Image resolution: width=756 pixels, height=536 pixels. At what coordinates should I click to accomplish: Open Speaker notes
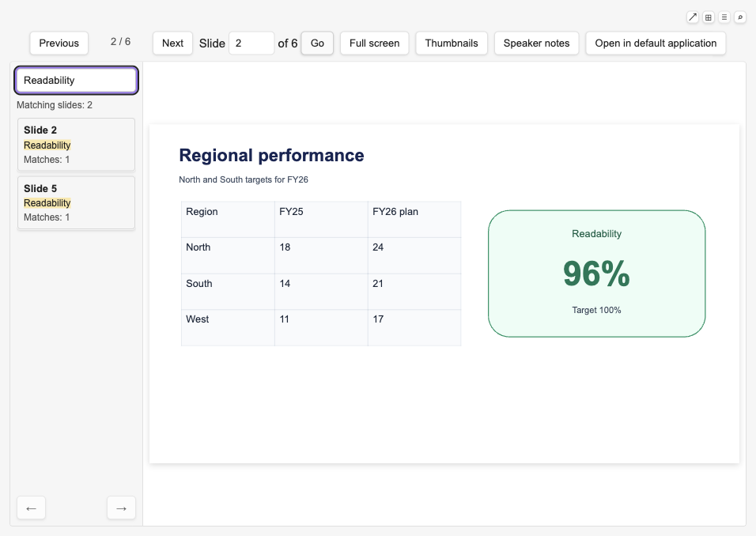coord(537,43)
